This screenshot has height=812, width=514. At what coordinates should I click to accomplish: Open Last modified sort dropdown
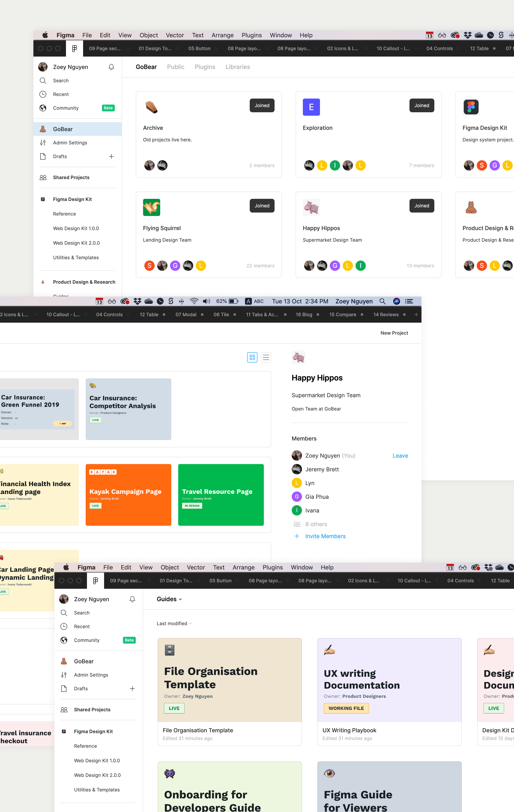pos(174,623)
